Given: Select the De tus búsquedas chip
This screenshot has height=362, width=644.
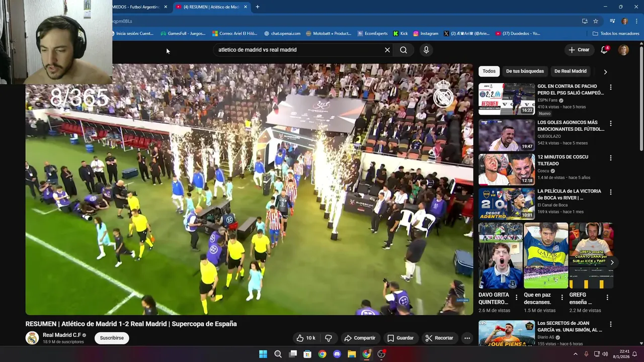Looking at the screenshot, I should pyautogui.click(x=525, y=71).
